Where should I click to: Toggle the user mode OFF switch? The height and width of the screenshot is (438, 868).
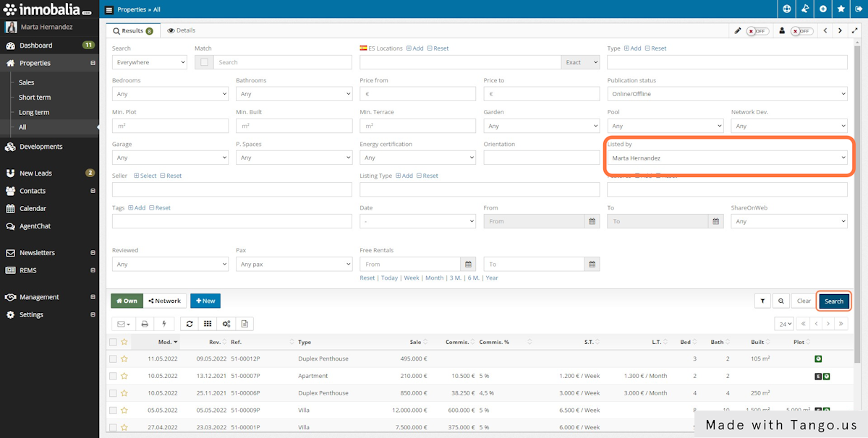tap(801, 31)
